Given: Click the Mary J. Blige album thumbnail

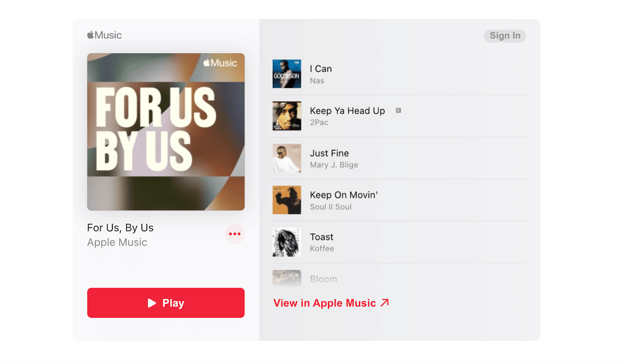Looking at the screenshot, I should tap(287, 158).
